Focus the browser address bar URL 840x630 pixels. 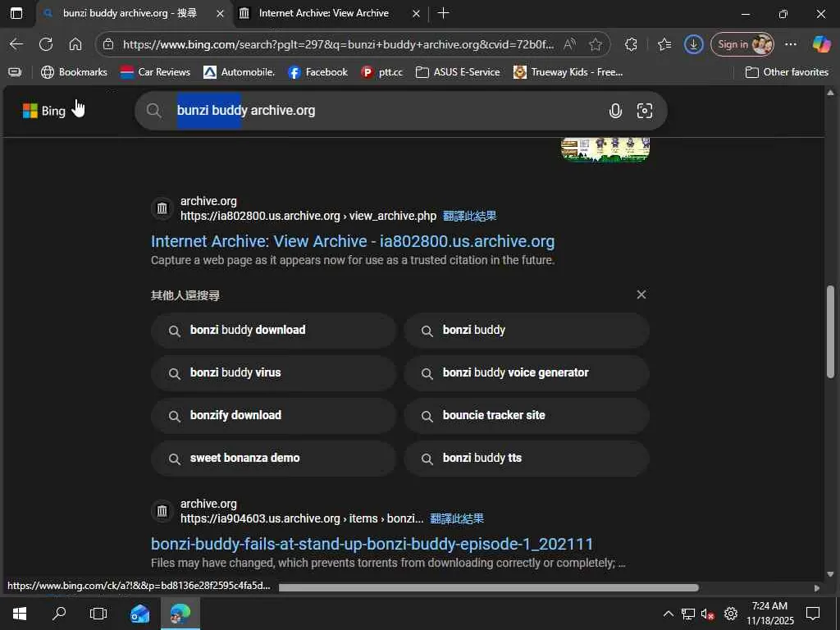click(337, 44)
